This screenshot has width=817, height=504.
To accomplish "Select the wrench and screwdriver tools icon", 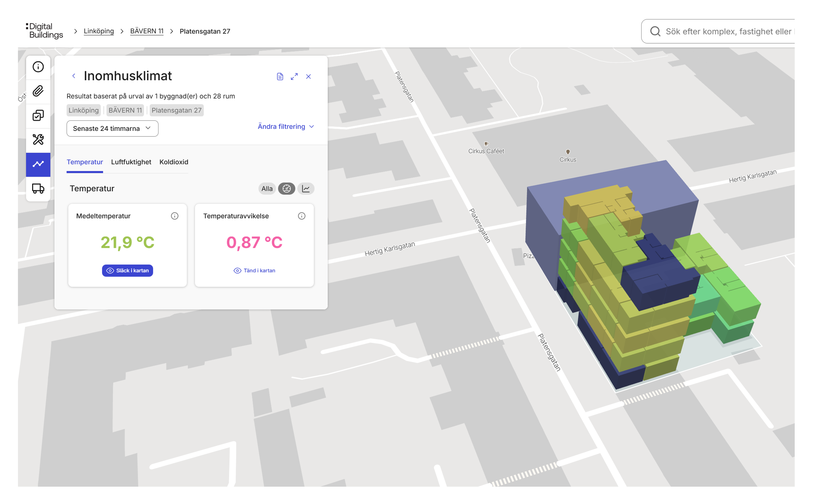I will [x=38, y=140].
